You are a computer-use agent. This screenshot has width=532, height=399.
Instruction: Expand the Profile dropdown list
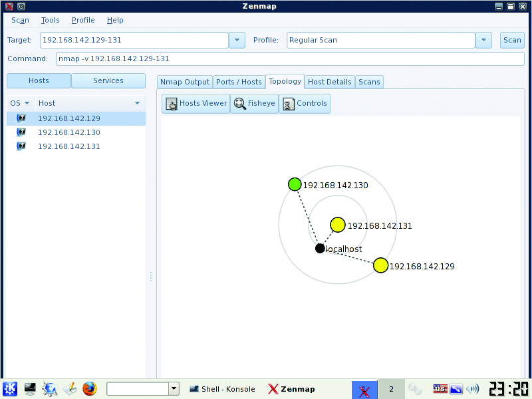point(483,40)
